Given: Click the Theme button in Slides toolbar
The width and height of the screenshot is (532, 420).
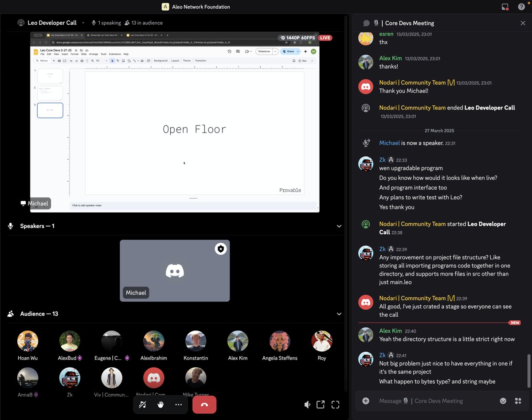Looking at the screenshot, I should pyautogui.click(x=187, y=61).
